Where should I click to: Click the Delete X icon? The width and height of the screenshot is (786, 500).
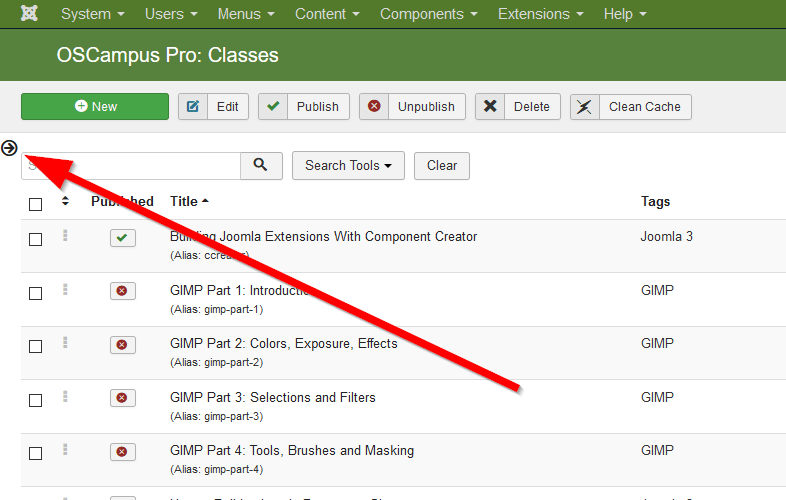[x=490, y=106]
